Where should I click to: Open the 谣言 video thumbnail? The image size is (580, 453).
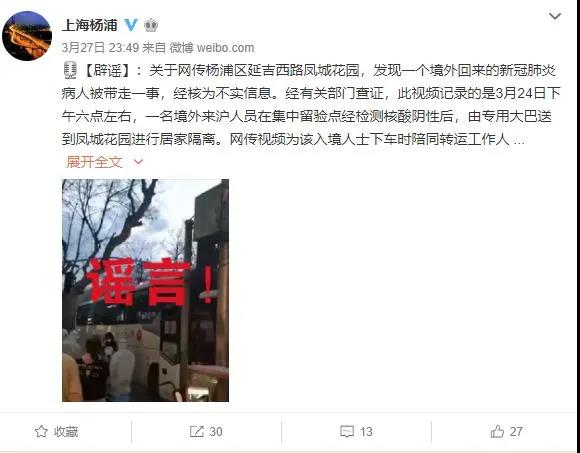pos(145,290)
